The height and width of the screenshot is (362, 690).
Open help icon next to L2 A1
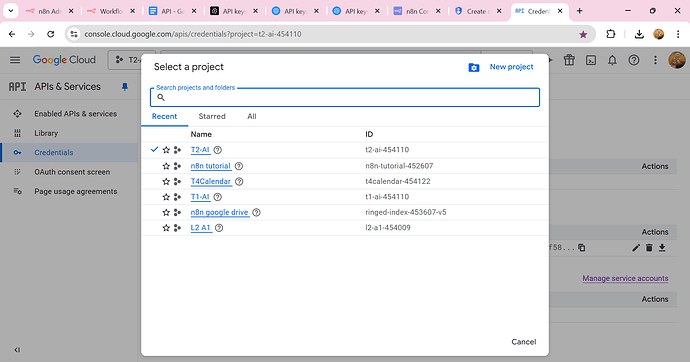(219, 228)
